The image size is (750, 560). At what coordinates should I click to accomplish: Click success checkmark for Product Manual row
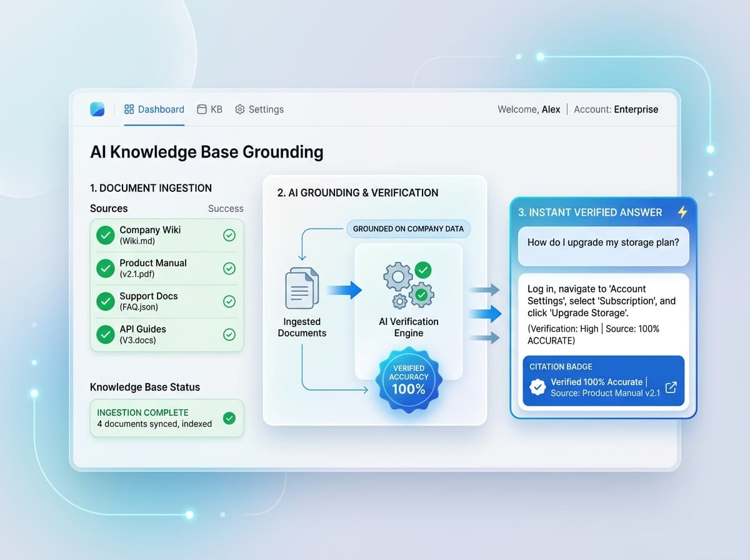click(229, 268)
